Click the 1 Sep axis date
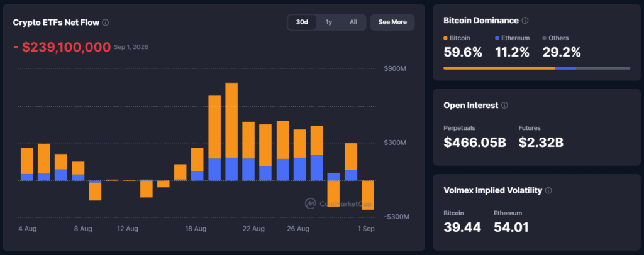The width and height of the screenshot is (644, 255). [x=367, y=229]
